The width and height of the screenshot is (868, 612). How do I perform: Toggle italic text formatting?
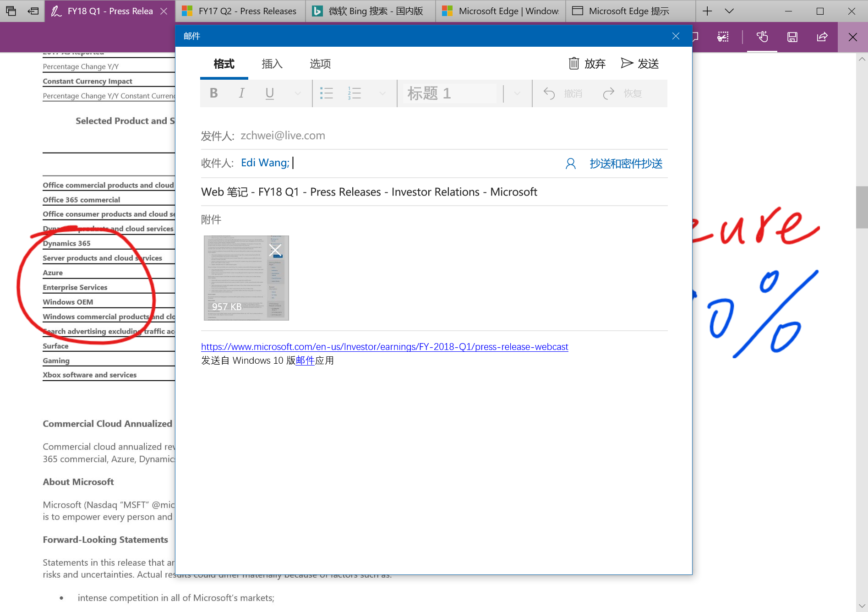[x=241, y=93]
